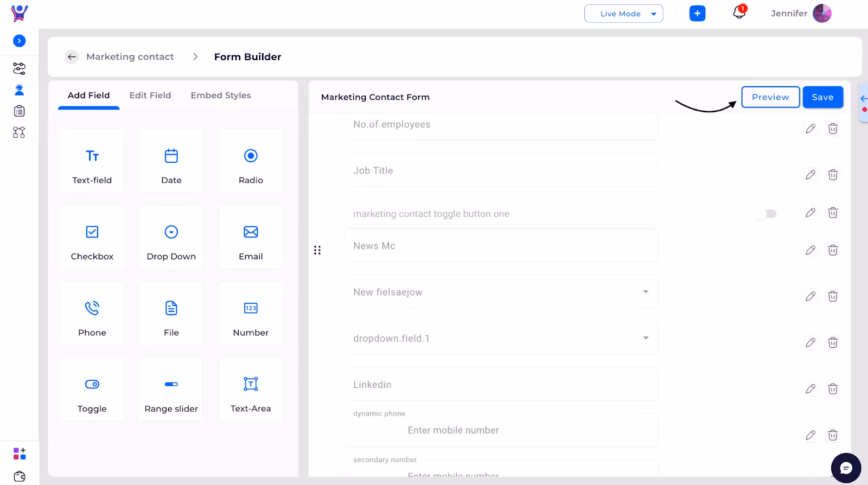Screen dimensions: 868x485
Task: Edit the No.of.employees field
Action: pos(810,129)
